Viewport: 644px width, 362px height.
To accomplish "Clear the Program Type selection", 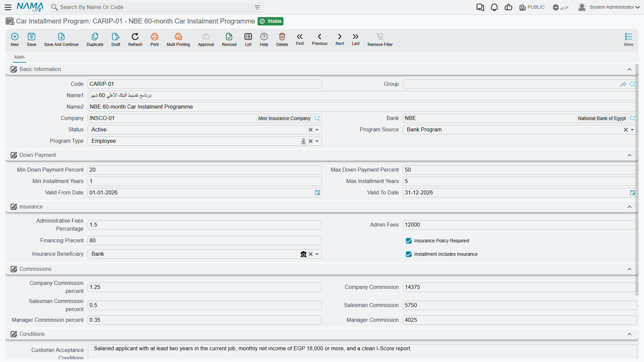I will point(311,141).
